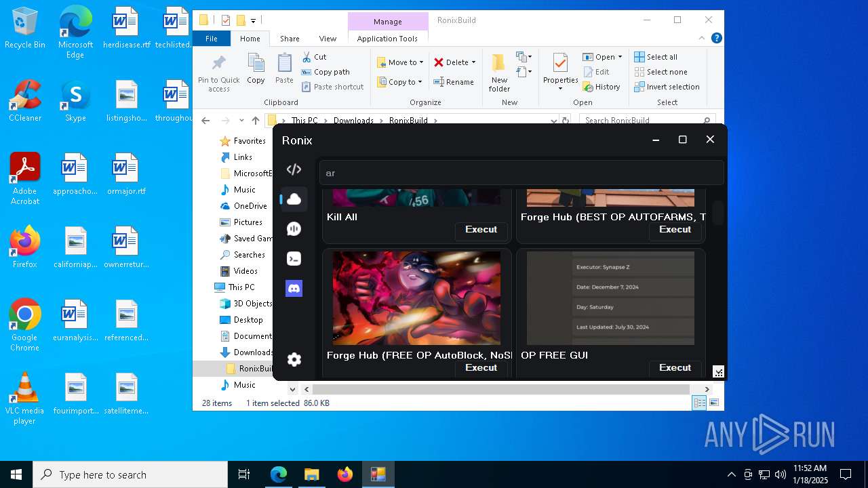The height and width of the screenshot is (488, 868).
Task: Click History in the Open group
Action: point(601,87)
